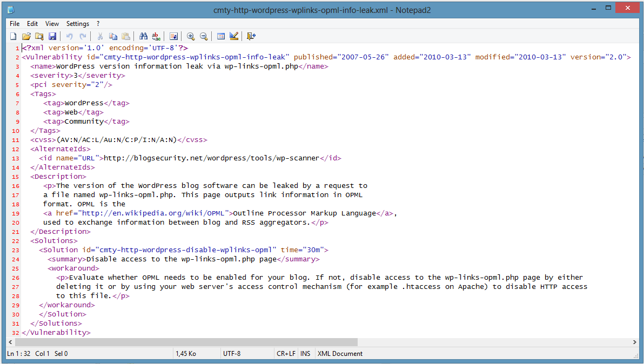Click the opening <Tags> tag on line 6
Screen dimensions: 644x364
[x=43, y=94]
